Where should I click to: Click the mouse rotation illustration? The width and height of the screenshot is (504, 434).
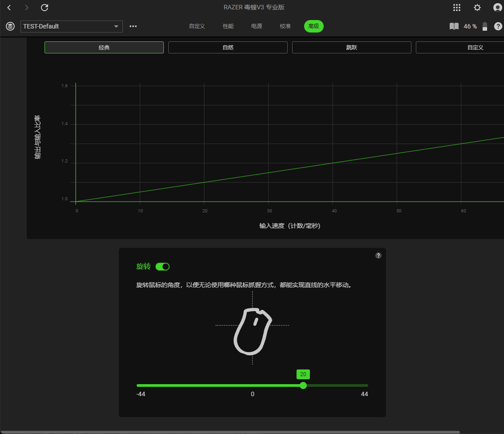coord(252,331)
